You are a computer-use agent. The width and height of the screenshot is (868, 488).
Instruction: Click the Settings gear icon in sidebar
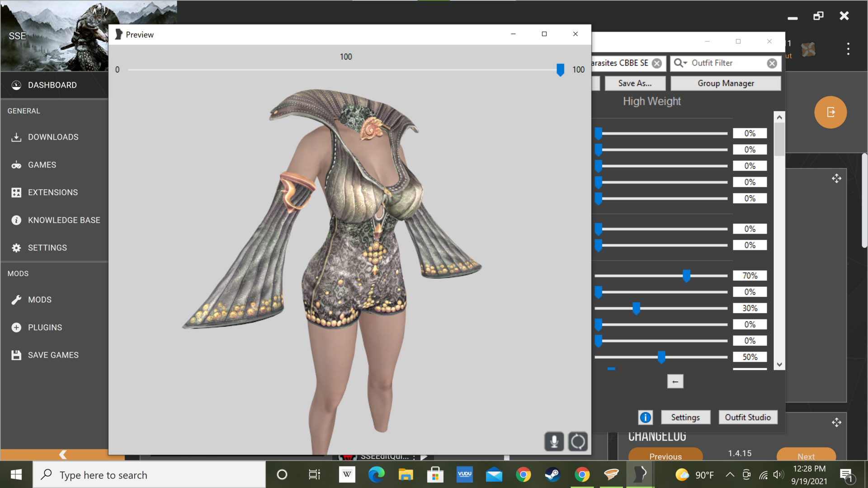[x=16, y=248]
